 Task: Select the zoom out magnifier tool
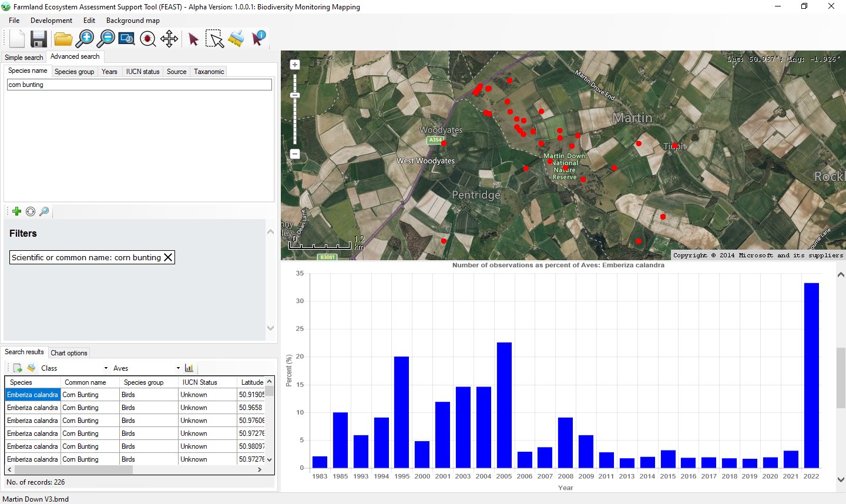click(x=106, y=39)
